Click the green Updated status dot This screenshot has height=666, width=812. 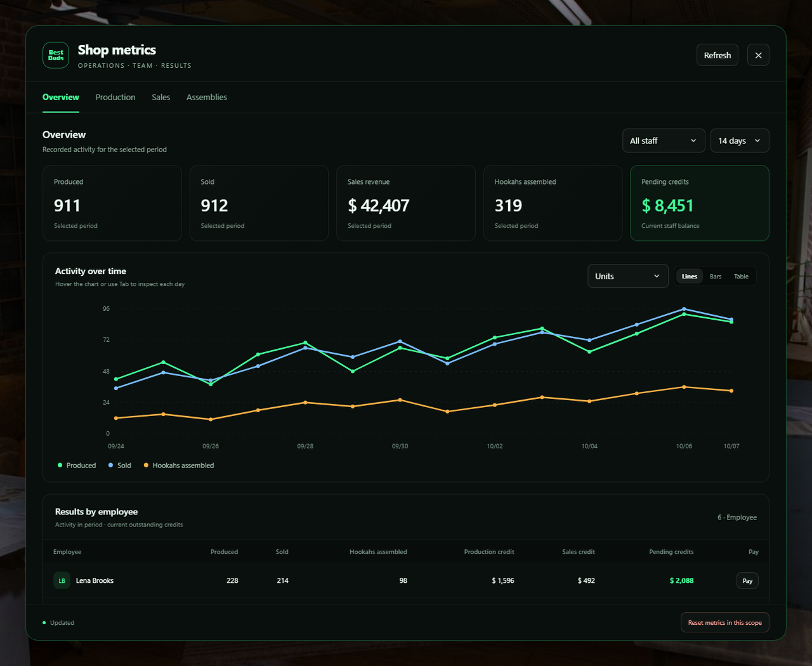(44, 623)
